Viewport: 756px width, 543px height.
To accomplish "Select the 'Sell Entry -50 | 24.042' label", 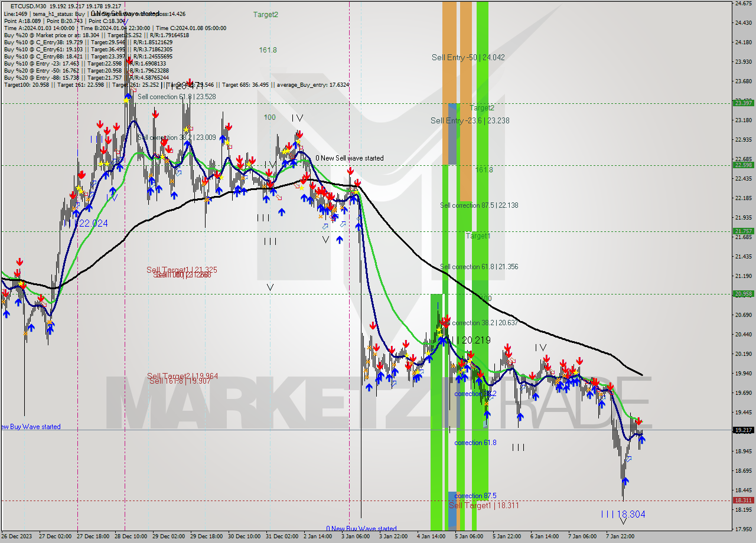I will pos(468,57).
